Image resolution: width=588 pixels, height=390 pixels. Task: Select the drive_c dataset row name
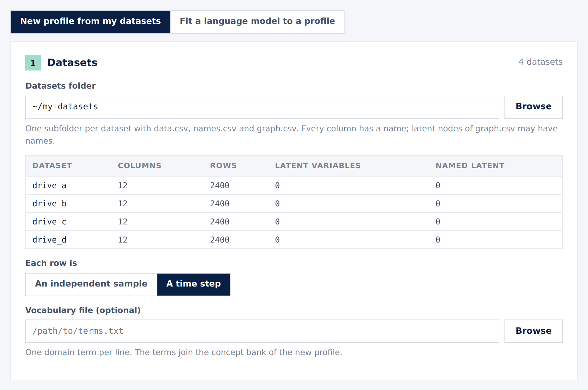click(50, 222)
